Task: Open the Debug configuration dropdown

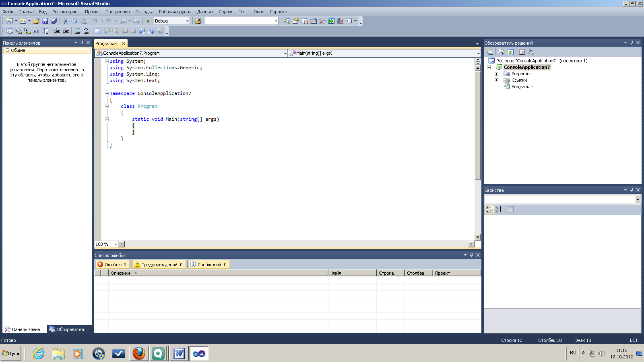Action: click(x=188, y=21)
